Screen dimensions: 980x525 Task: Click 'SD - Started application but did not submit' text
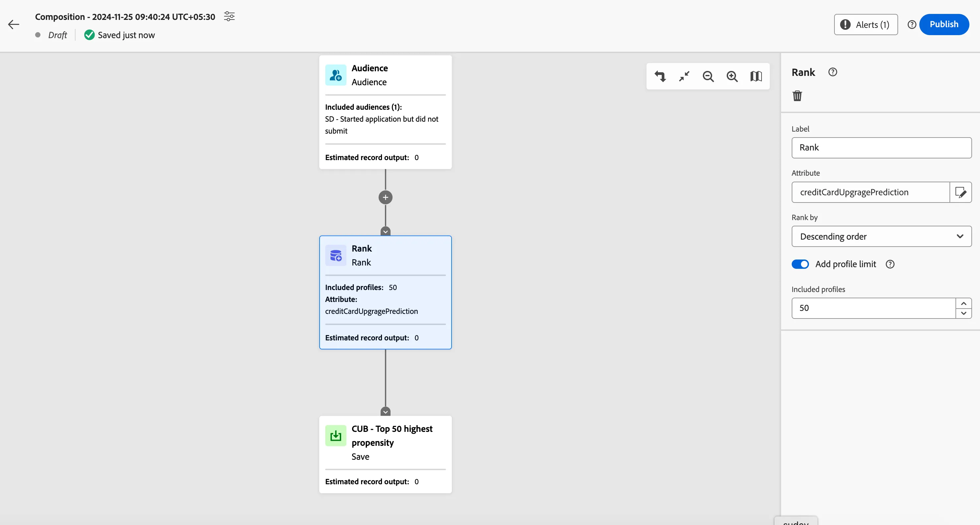(382, 125)
